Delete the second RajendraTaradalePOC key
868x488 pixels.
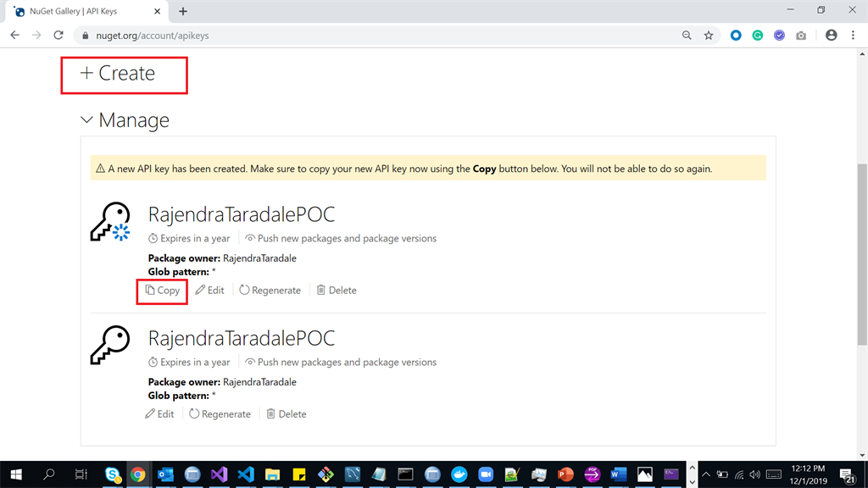(x=287, y=413)
